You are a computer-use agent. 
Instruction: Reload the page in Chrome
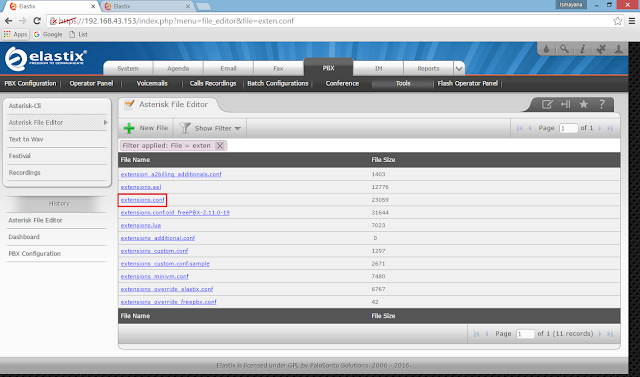[37, 21]
